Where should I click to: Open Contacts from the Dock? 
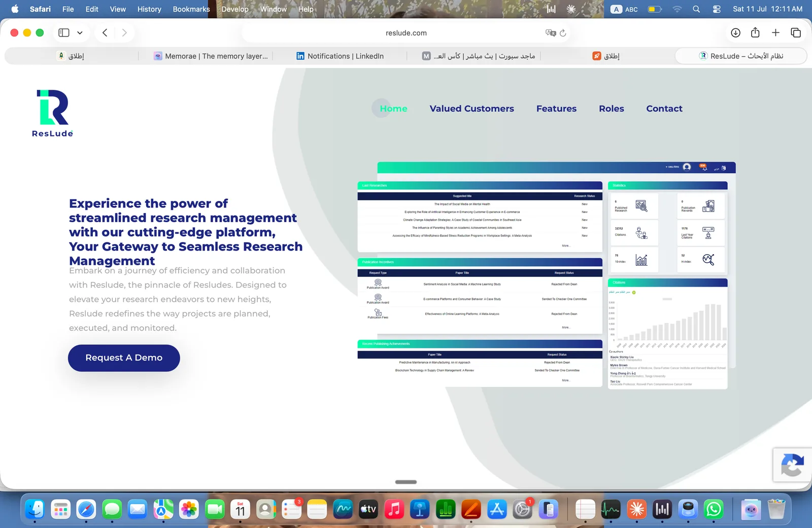coord(266,509)
